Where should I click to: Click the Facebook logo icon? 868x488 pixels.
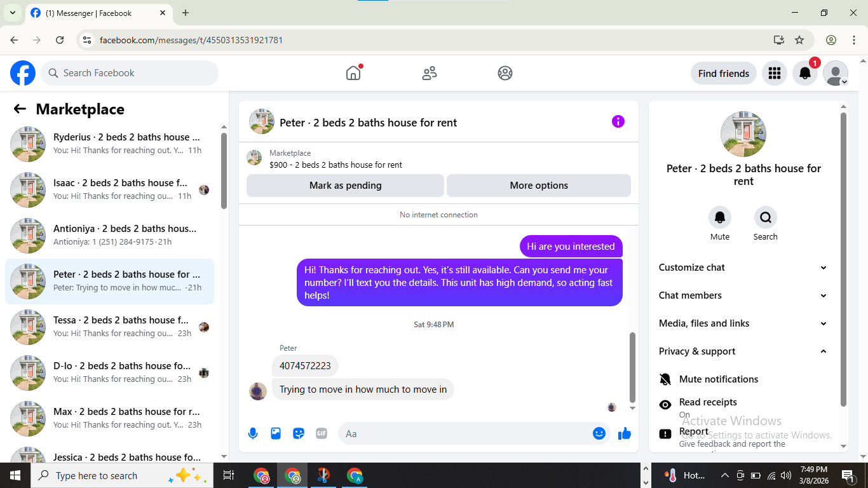point(23,73)
